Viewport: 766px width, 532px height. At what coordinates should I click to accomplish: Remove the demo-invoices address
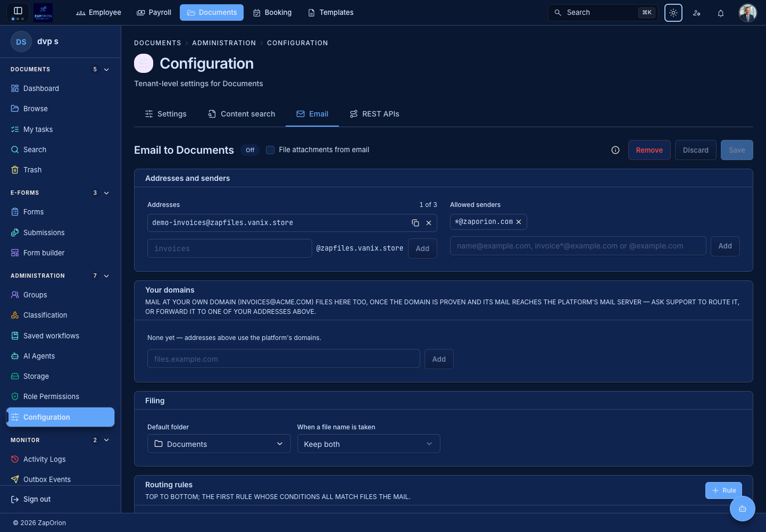[429, 223]
